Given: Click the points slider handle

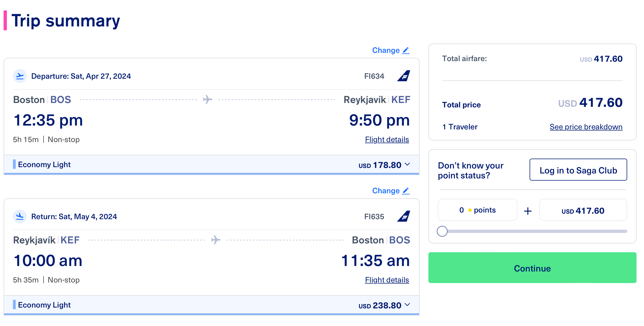Looking at the screenshot, I should [x=442, y=231].
